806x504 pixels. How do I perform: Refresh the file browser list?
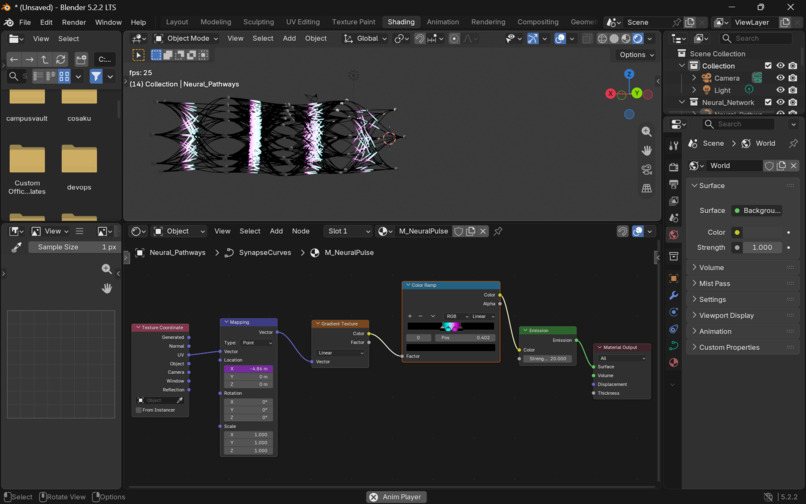61,60
